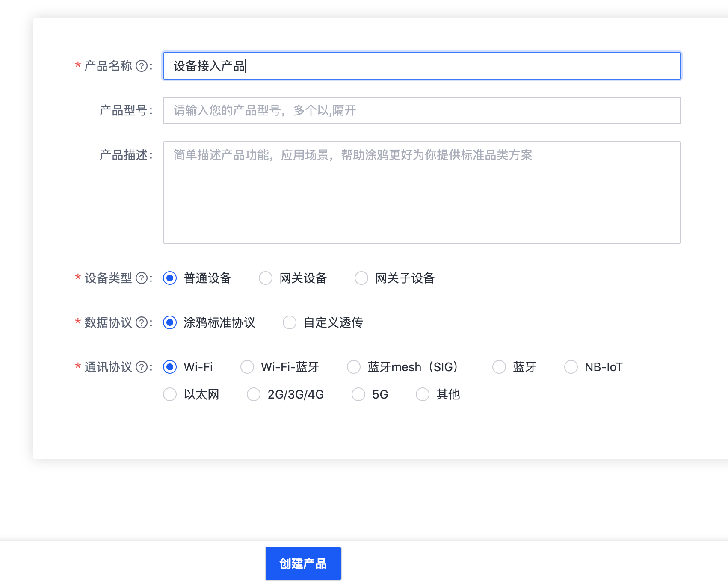The image size is (728, 585).
Task: Click the 产品型号 input field
Action: click(422, 110)
